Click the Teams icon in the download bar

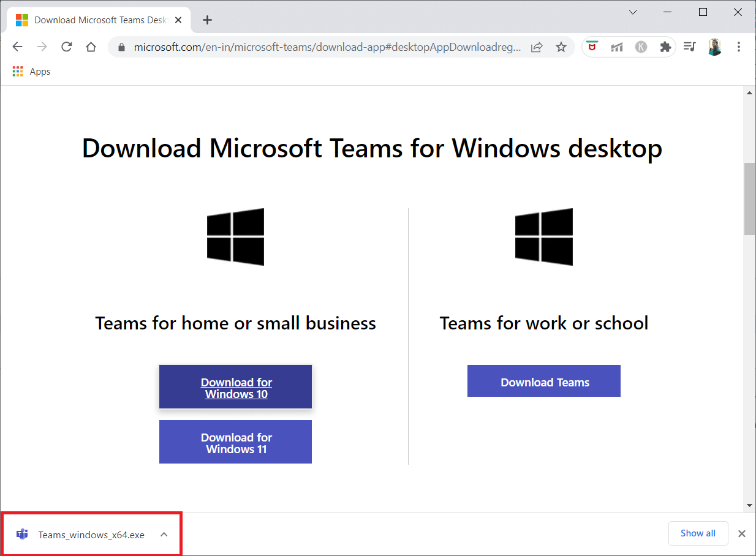point(23,535)
